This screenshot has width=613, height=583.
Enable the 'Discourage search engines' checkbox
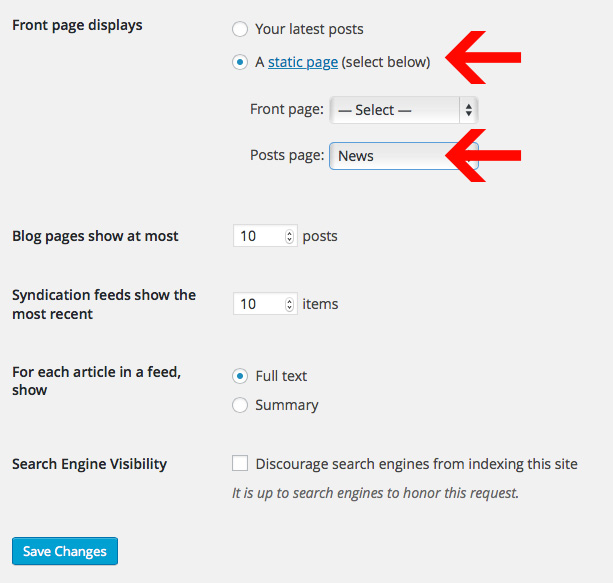click(x=240, y=464)
